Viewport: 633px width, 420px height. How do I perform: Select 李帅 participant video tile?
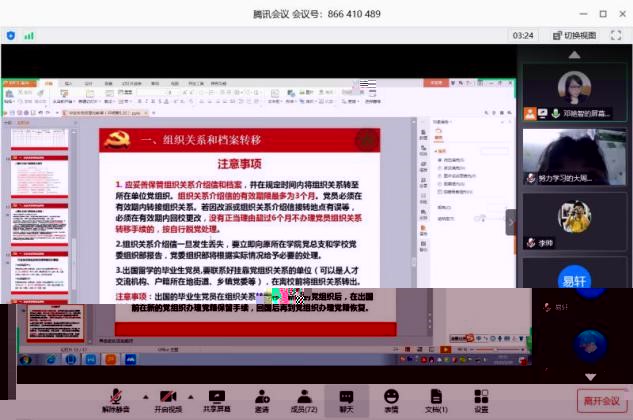click(573, 218)
